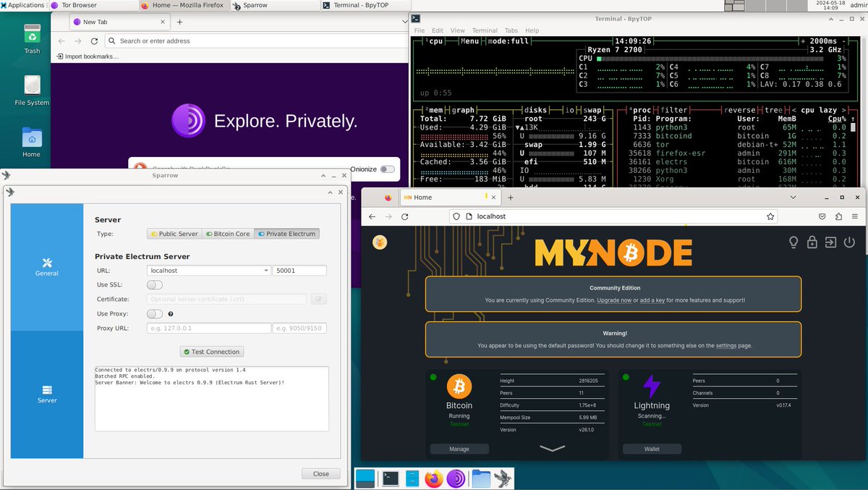The height and width of the screenshot is (490, 868).
Task: Click the MyNode profile avatar icon
Action: coord(380,242)
